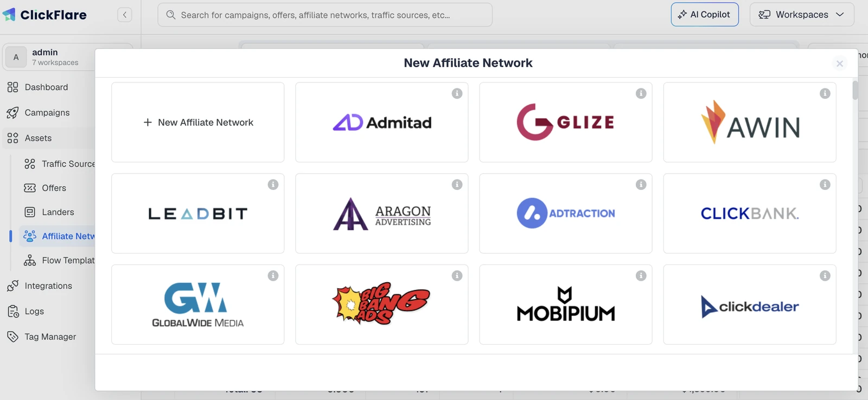Image resolution: width=868 pixels, height=400 pixels.
Task: Select the Mobipium network template
Action: coord(566,304)
